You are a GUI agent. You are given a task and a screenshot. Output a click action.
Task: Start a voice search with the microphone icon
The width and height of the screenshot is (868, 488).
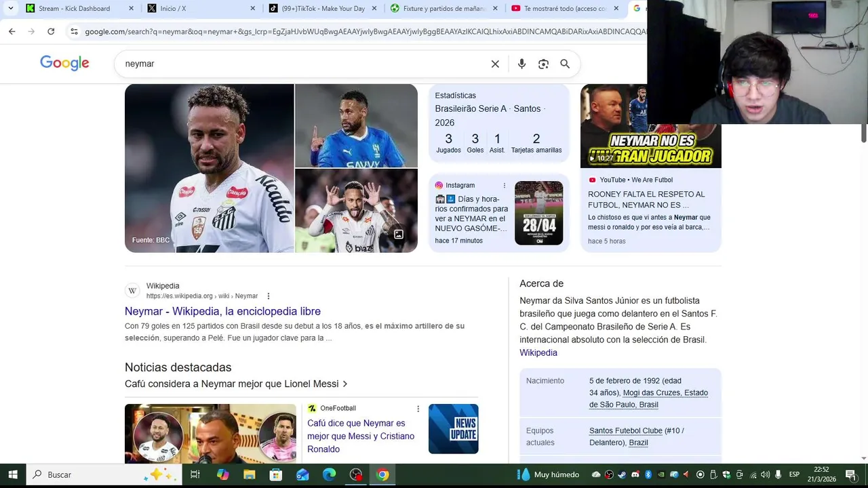521,64
